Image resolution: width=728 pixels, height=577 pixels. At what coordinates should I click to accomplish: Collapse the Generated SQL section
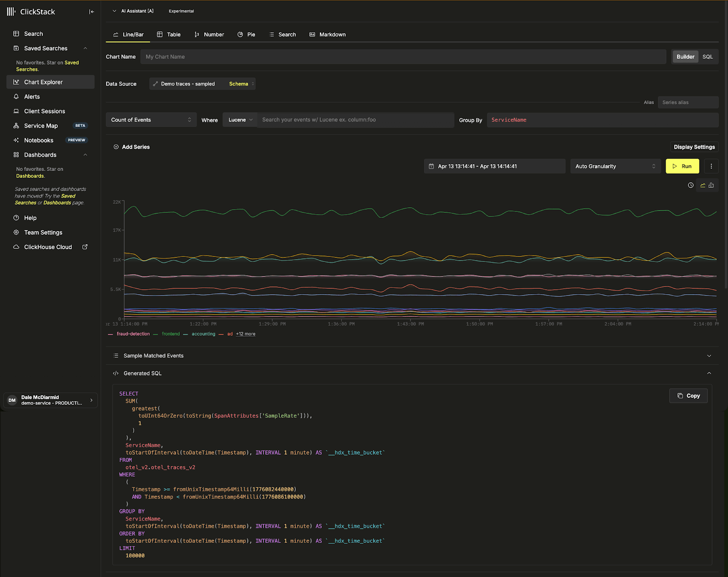709,373
